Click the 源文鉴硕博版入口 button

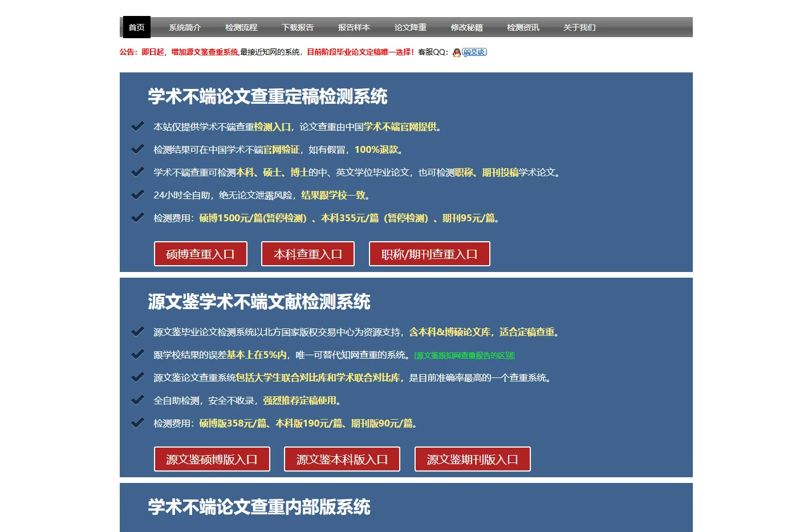tap(212, 459)
